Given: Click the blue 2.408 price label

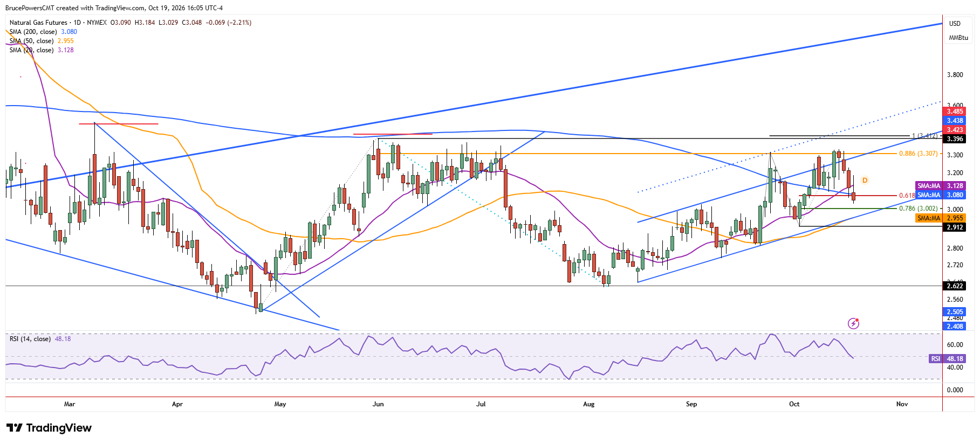Looking at the screenshot, I should [955, 327].
